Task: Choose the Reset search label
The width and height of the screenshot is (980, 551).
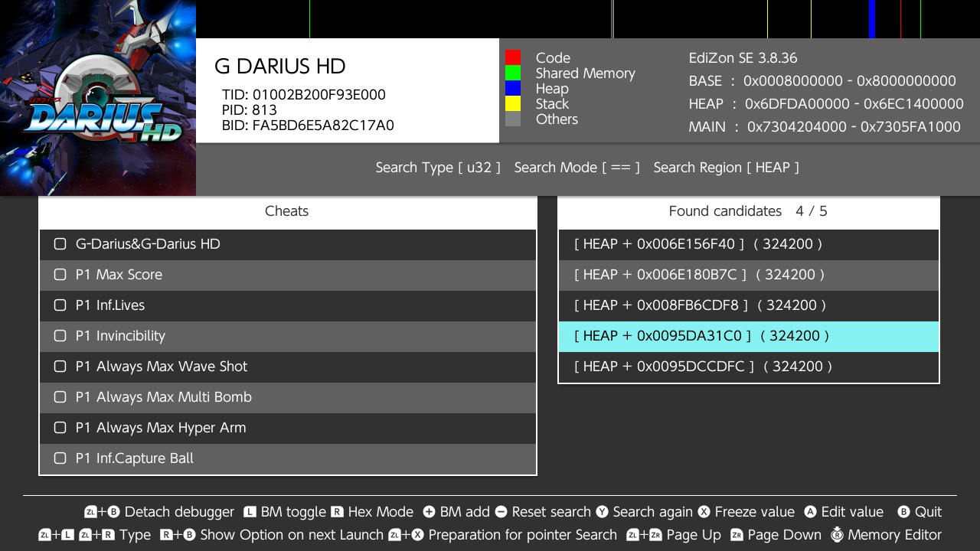Action: click(551, 512)
